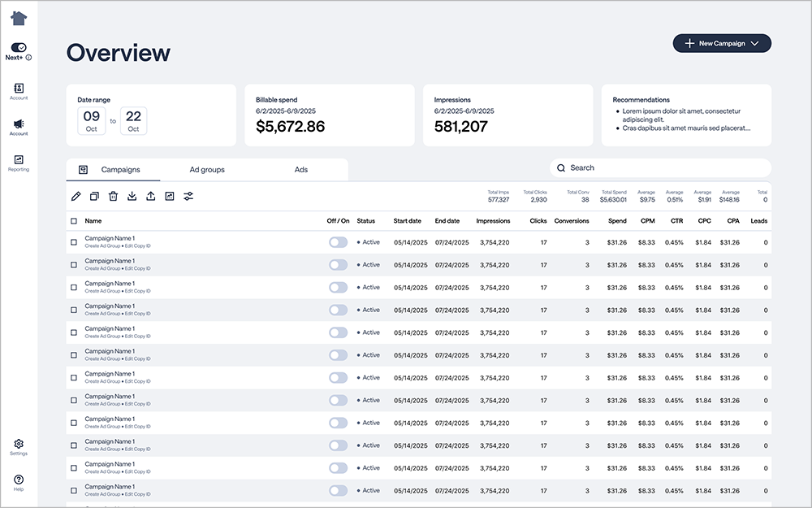Click the download icon in the toolbar
This screenshot has height=508, width=812.
pyautogui.click(x=132, y=196)
